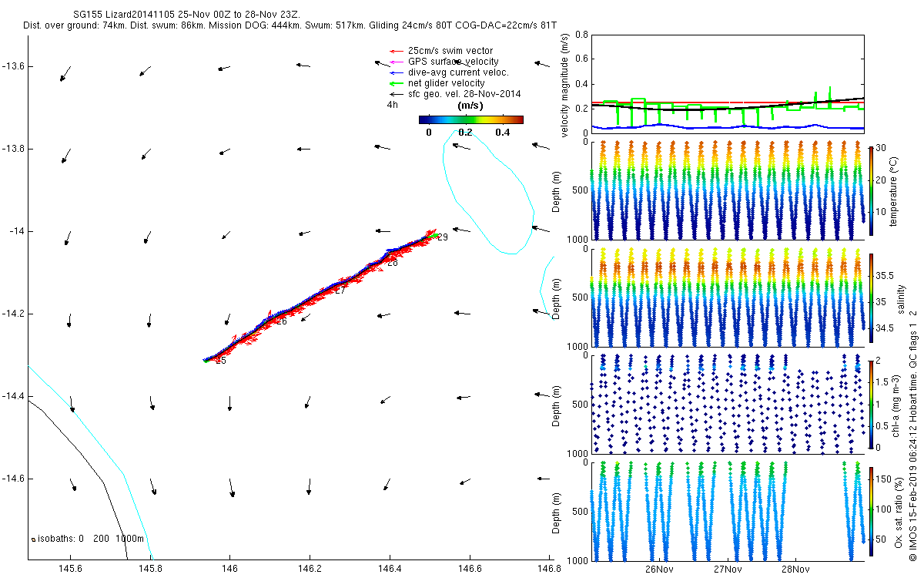Click the '25cm/s swim vector' legend entry
Image resolution: width=924 pixels, height=578 pixels.
point(450,51)
